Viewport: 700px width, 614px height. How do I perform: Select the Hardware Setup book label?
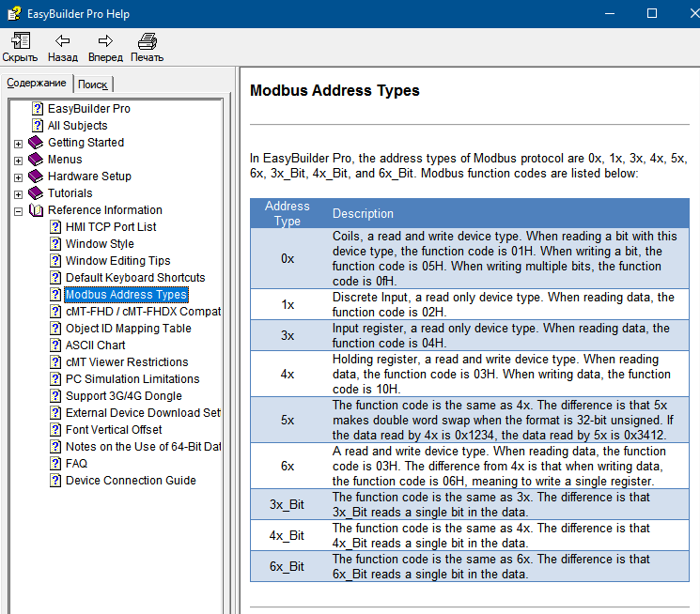(x=89, y=177)
